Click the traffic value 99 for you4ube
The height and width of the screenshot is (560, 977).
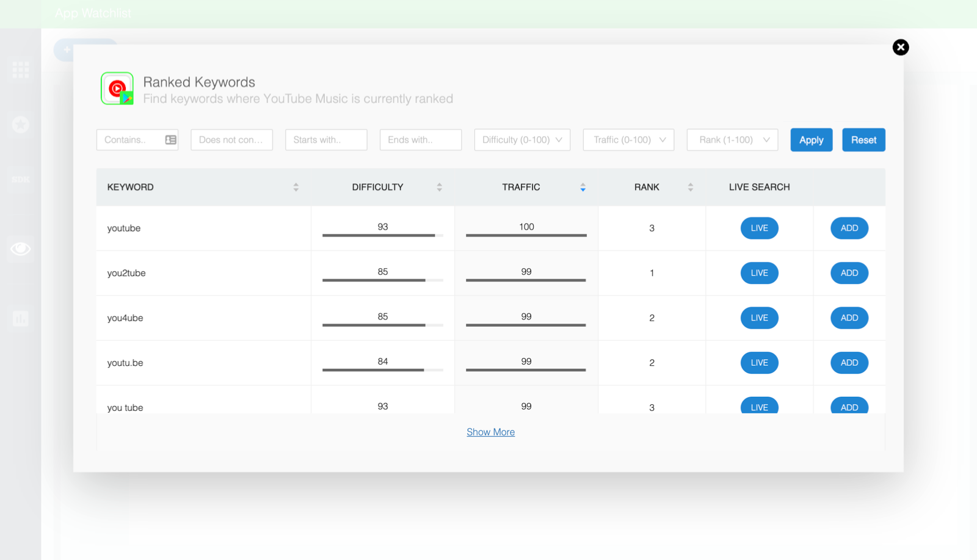tap(526, 316)
